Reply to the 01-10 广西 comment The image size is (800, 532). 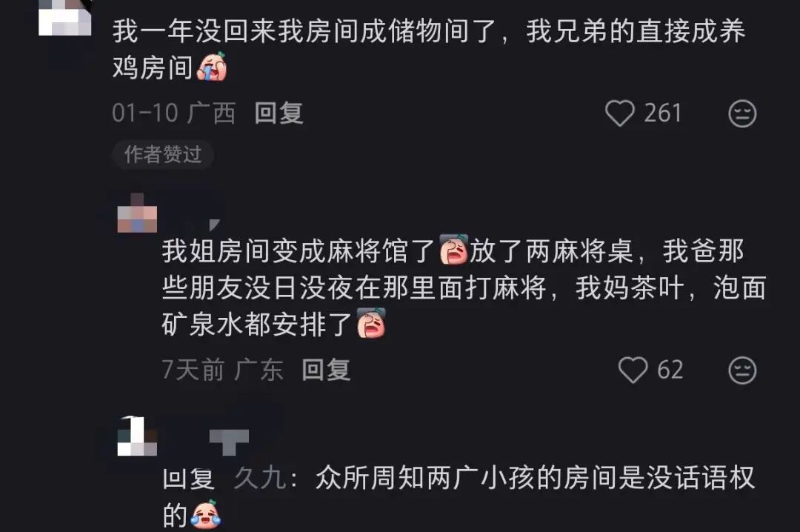(x=279, y=113)
